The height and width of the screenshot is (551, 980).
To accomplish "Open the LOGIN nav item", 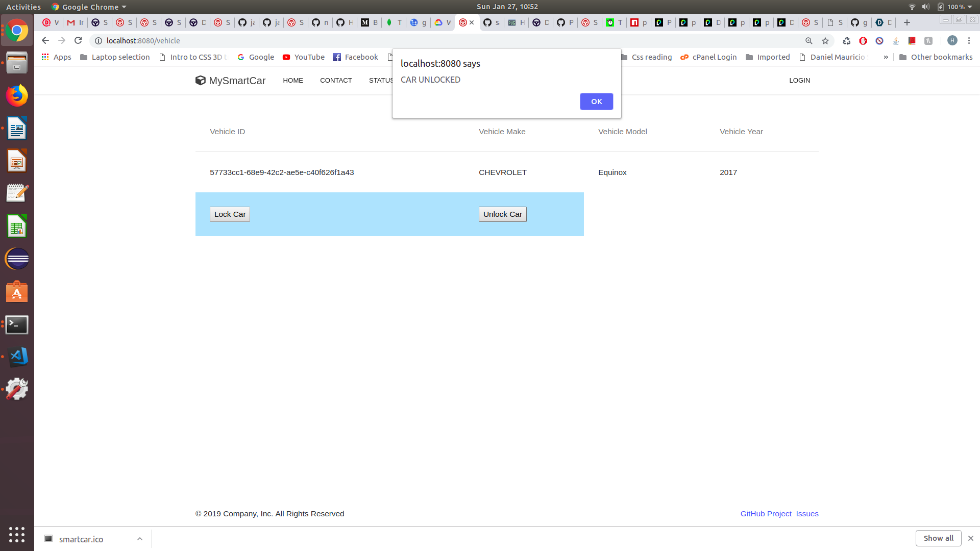I will pos(799,81).
